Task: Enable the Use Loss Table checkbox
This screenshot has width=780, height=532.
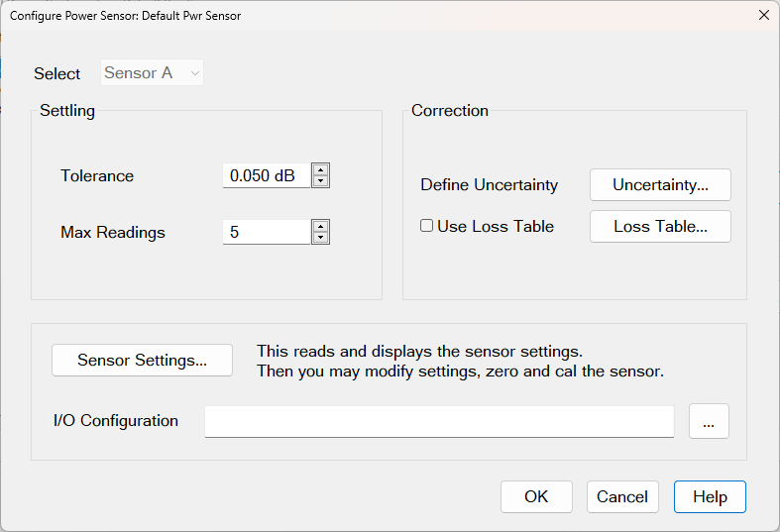Action: click(427, 226)
